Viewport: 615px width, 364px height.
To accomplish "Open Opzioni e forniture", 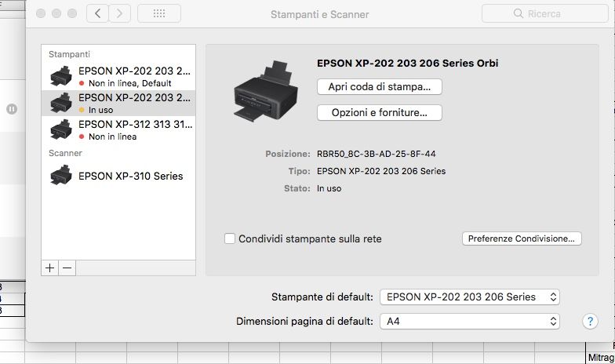I will [380, 113].
